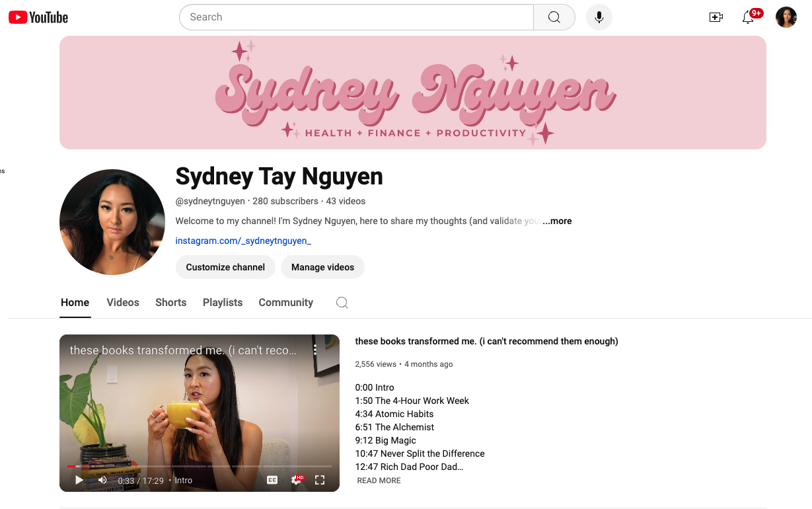Open account avatar menu in header

click(x=786, y=17)
